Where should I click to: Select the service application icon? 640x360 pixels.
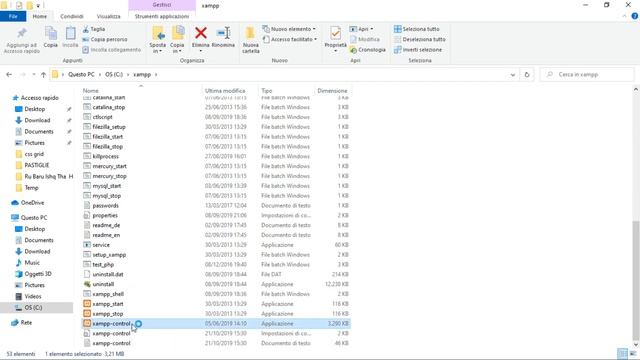coord(87,245)
